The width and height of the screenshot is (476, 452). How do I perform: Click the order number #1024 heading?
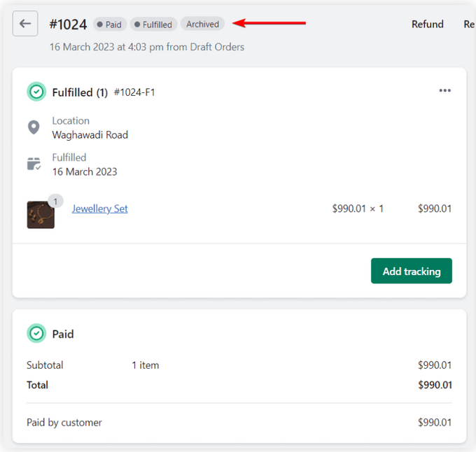click(68, 24)
